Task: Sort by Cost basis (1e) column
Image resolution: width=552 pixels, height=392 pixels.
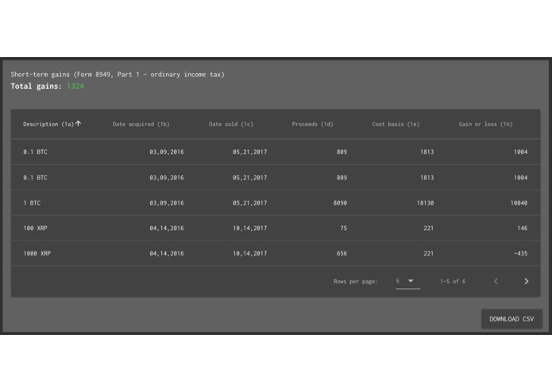Action: click(396, 124)
